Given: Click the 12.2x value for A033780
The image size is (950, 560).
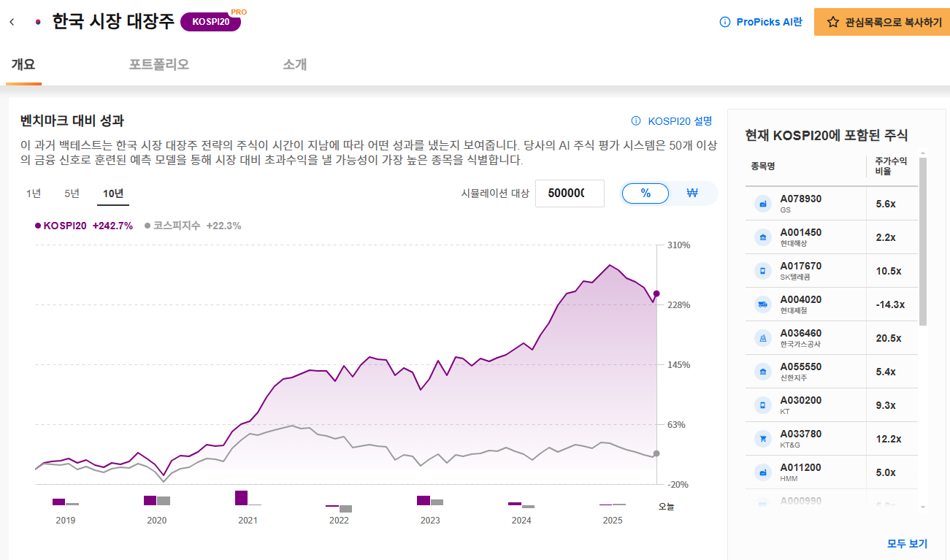Looking at the screenshot, I should [889, 439].
